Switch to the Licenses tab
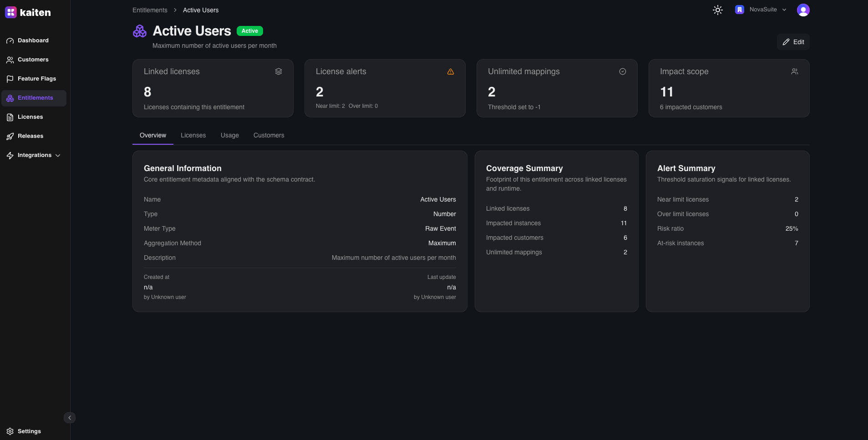 (193, 136)
